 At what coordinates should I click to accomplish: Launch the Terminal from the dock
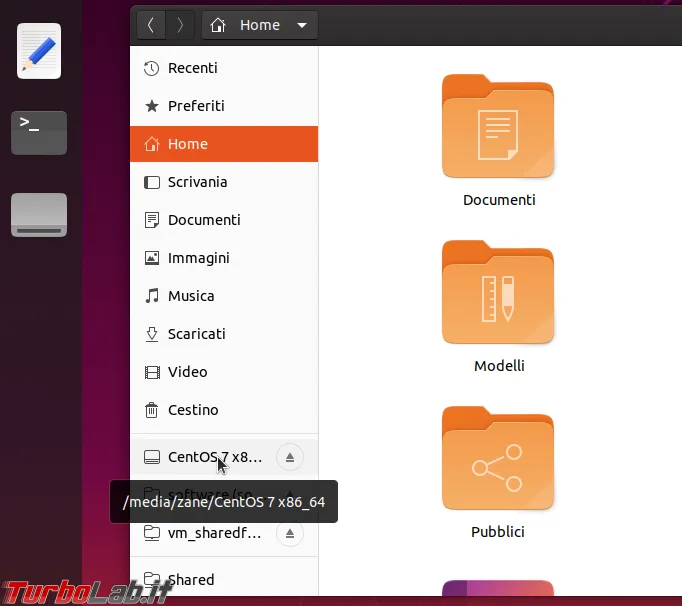[x=39, y=133]
